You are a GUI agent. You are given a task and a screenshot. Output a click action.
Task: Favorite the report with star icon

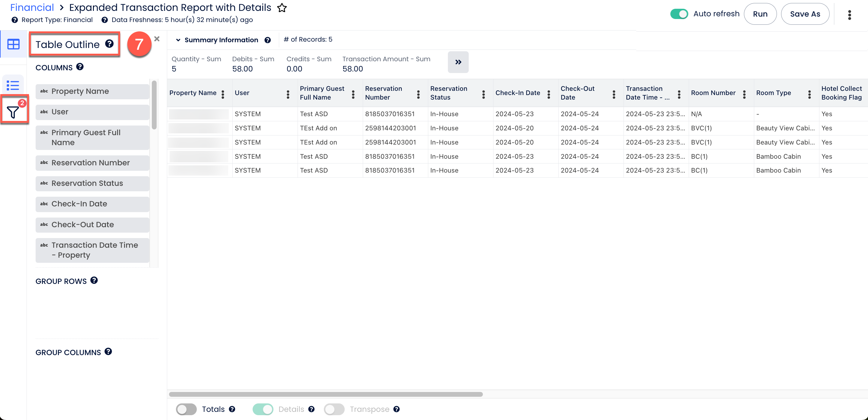coord(282,8)
